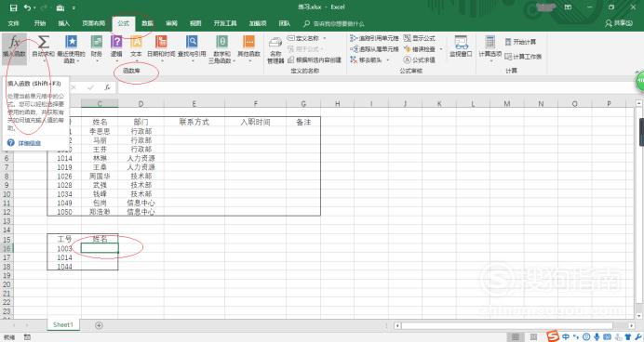644x342 pixels.
Task: Click Error Checking (错误检查)
Action: (420, 49)
